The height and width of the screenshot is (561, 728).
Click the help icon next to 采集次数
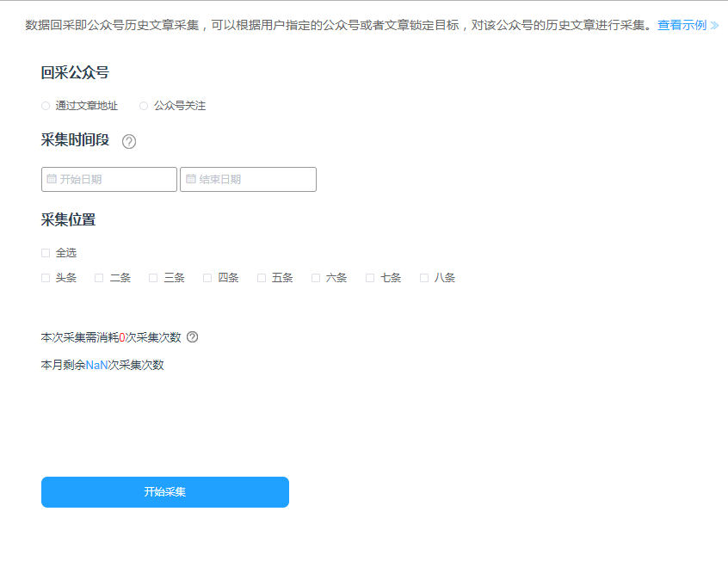tap(193, 337)
